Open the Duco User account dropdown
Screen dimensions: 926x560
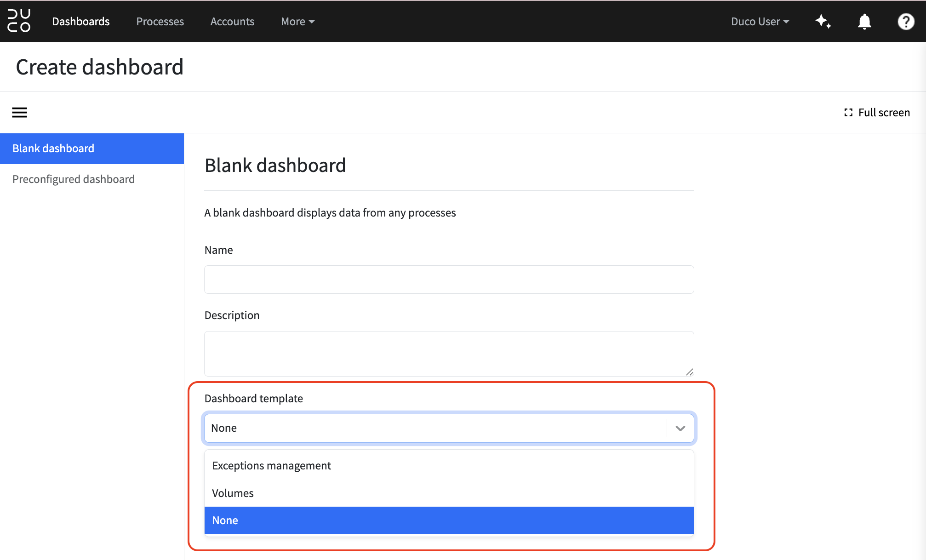(x=760, y=22)
